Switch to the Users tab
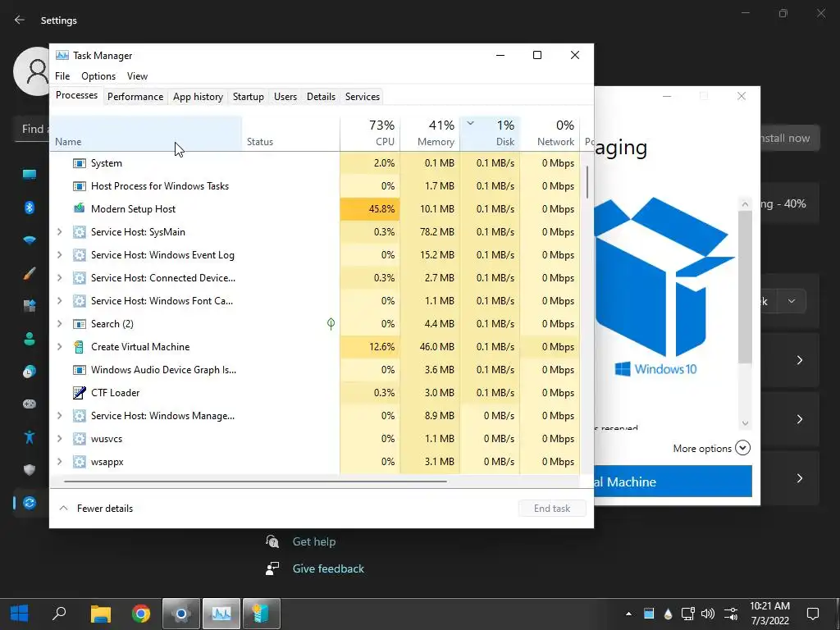 (x=285, y=97)
